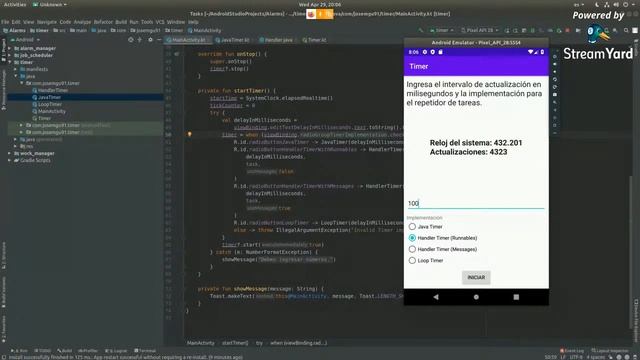Open the Event Log

(572, 351)
